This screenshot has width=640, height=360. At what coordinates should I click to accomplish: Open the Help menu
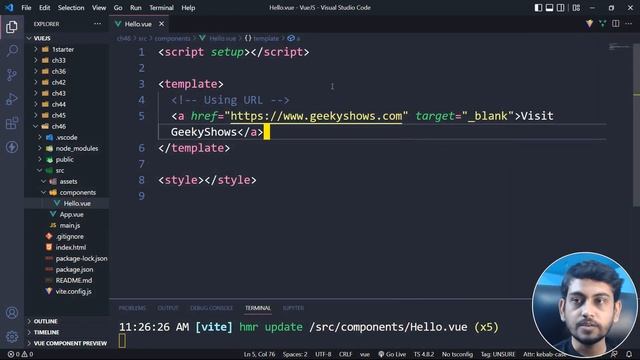(188, 8)
